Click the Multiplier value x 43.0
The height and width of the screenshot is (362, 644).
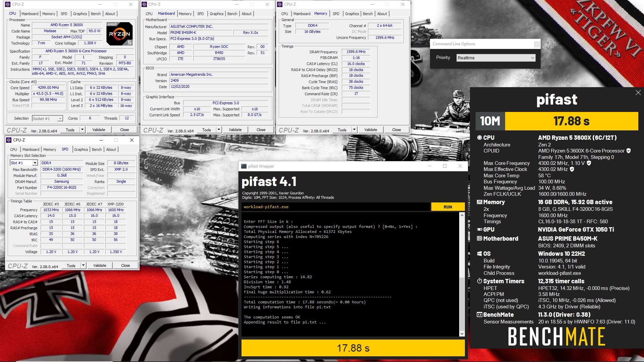48,94
